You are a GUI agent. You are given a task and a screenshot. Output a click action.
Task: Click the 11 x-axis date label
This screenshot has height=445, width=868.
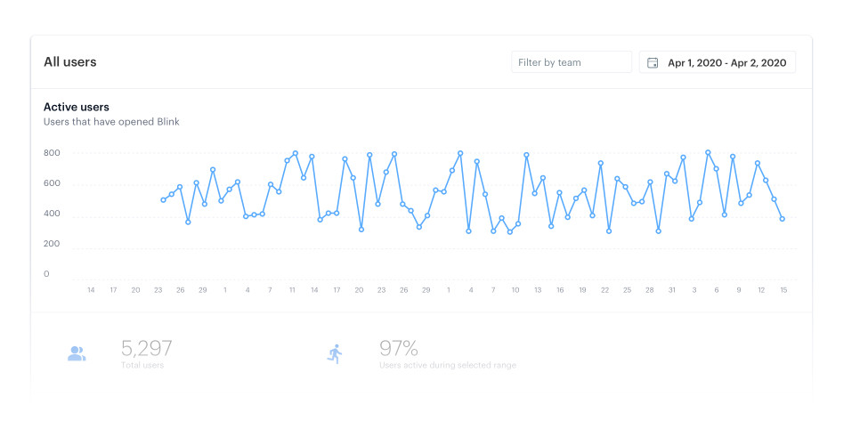pyautogui.click(x=292, y=290)
